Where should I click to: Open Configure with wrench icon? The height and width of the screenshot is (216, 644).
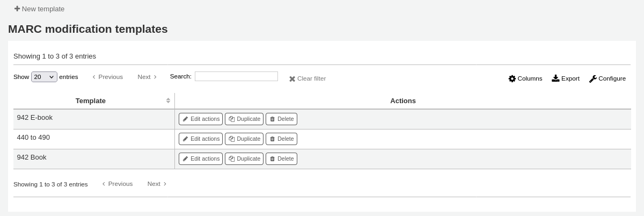point(593,78)
